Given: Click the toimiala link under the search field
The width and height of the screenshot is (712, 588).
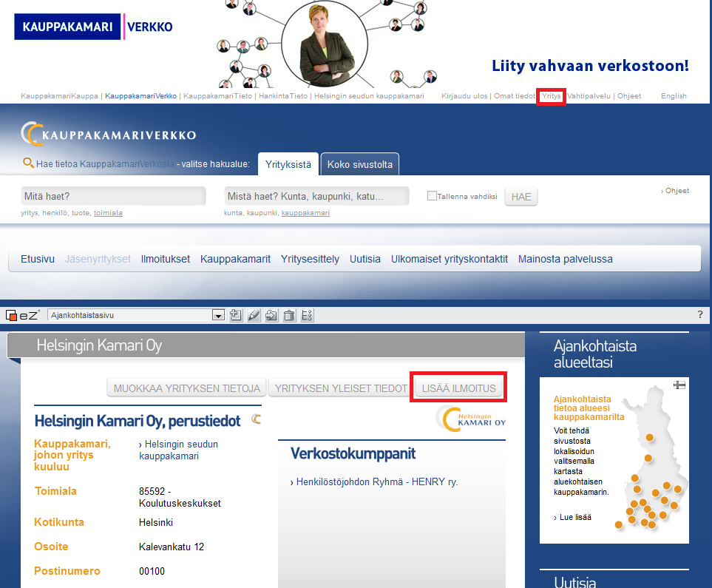Looking at the screenshot, I should (108, 213).
